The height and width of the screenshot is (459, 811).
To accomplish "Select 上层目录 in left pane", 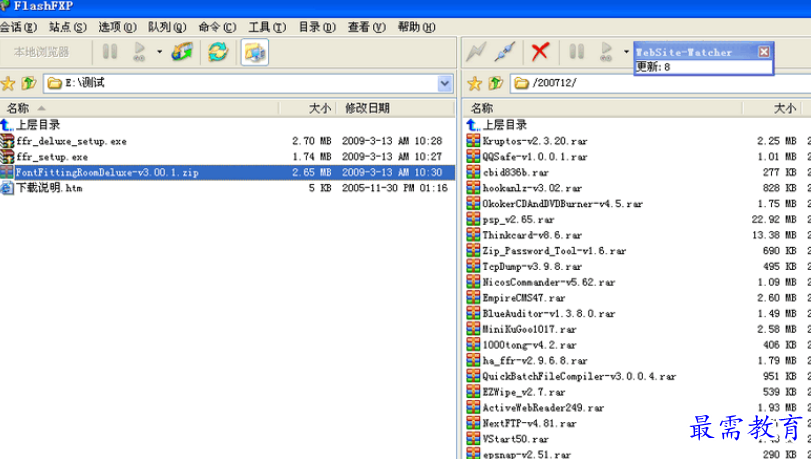I will (38, 125).
